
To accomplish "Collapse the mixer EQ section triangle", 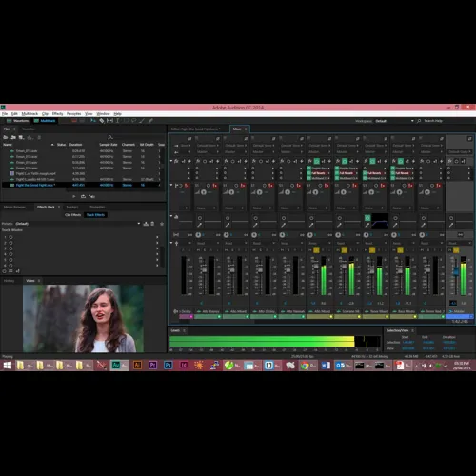I will tap(171, 216).
